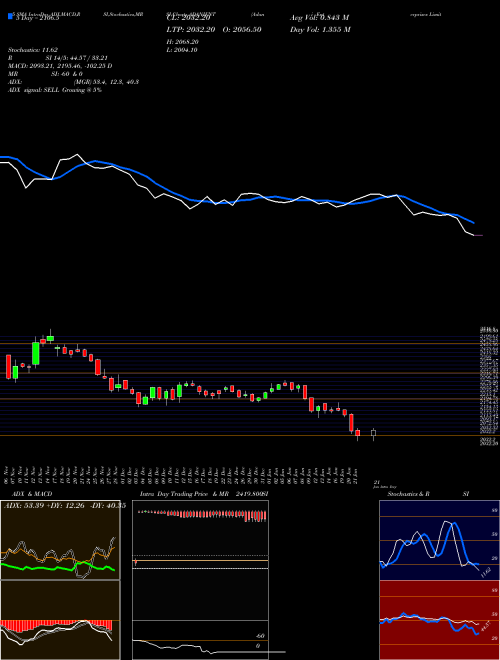Click the 'O: 2056.50' open price

pyautogui.click(x=240, y=29)
